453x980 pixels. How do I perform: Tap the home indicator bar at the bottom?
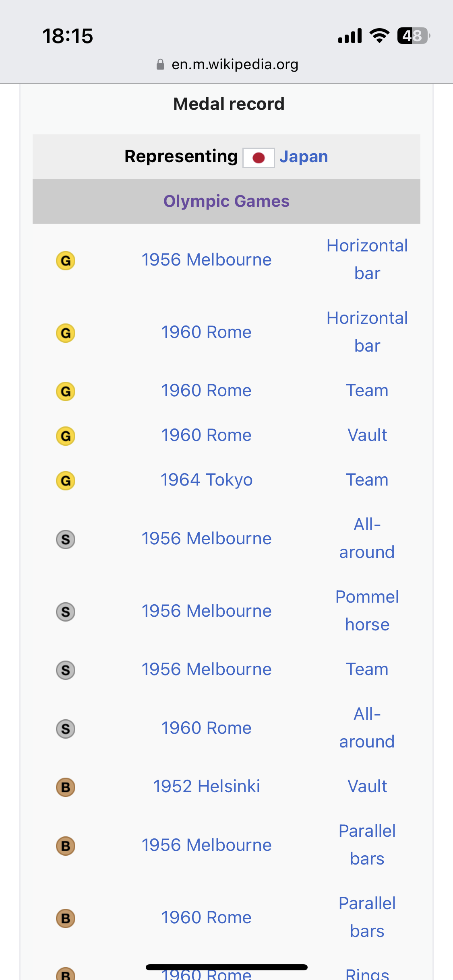227,967
